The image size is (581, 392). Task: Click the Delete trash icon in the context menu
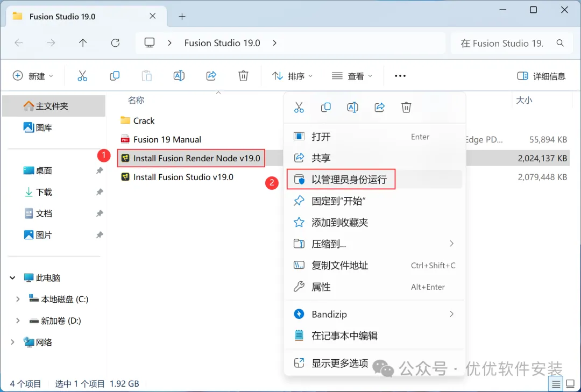pyautogui.click(x=406, y=108)
